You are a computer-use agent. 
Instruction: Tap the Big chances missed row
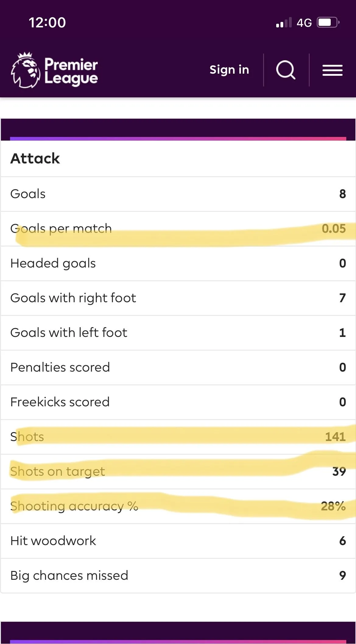coord(178,576)
